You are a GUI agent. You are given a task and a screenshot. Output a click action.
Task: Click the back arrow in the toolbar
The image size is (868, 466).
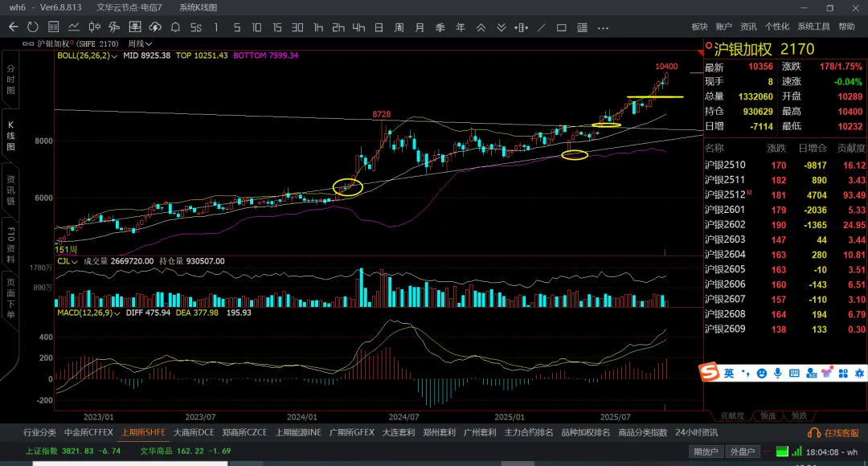pos(14,27)
